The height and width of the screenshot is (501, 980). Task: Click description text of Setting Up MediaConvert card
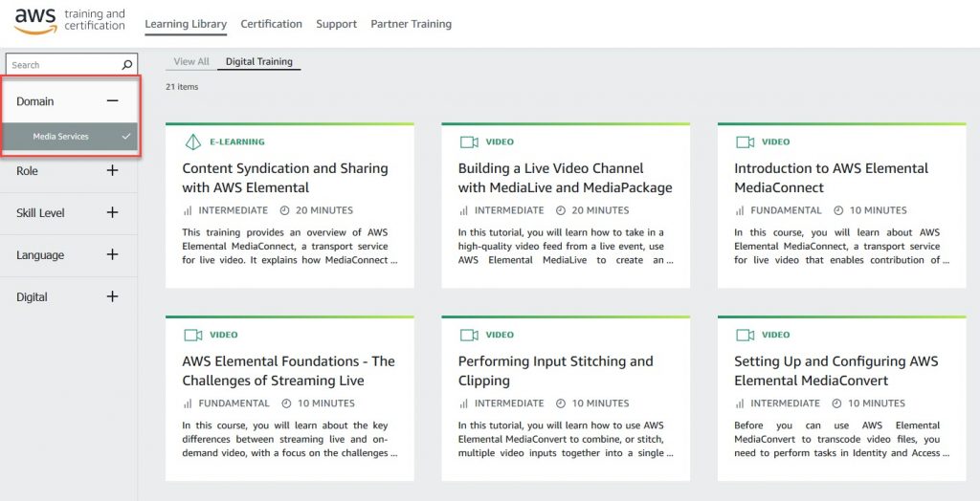click(841, 439)
